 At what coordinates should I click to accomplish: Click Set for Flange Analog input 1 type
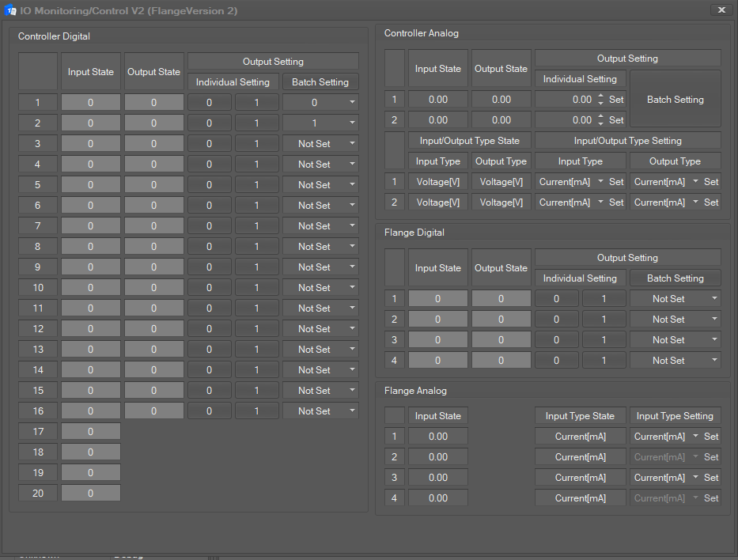711,437
